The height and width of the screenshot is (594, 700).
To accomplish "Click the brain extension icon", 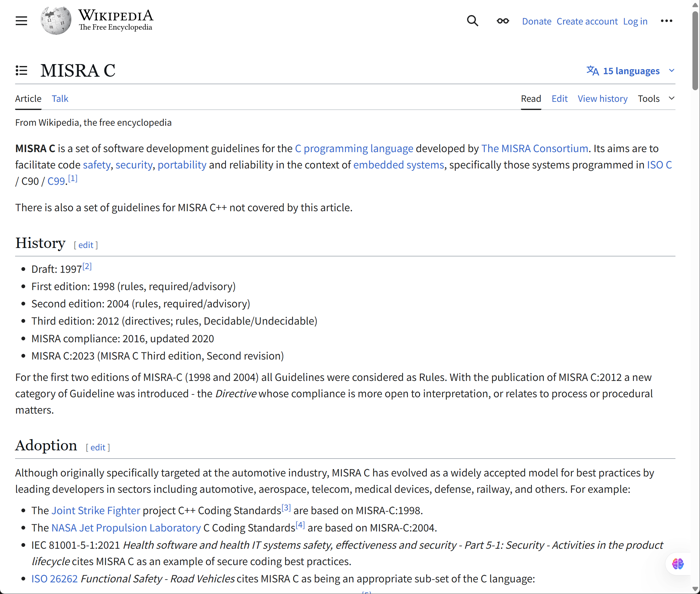I will coord(678,564).
